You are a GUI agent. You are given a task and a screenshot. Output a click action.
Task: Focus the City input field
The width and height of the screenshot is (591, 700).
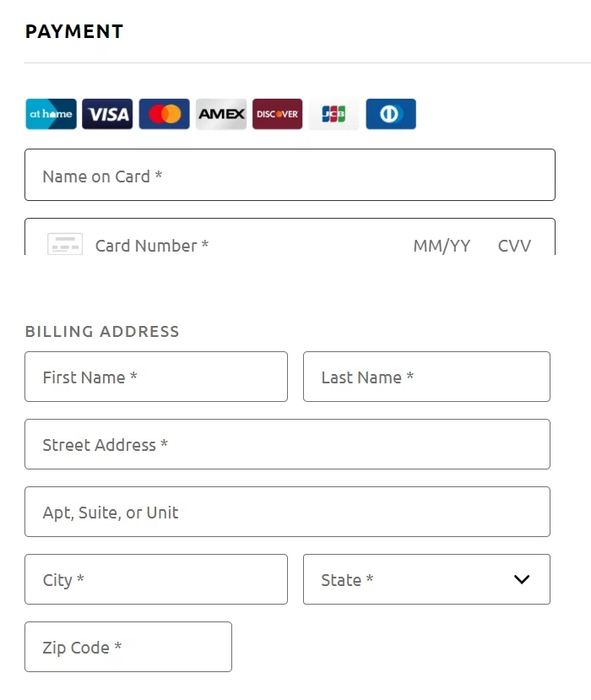pos(156,579)
